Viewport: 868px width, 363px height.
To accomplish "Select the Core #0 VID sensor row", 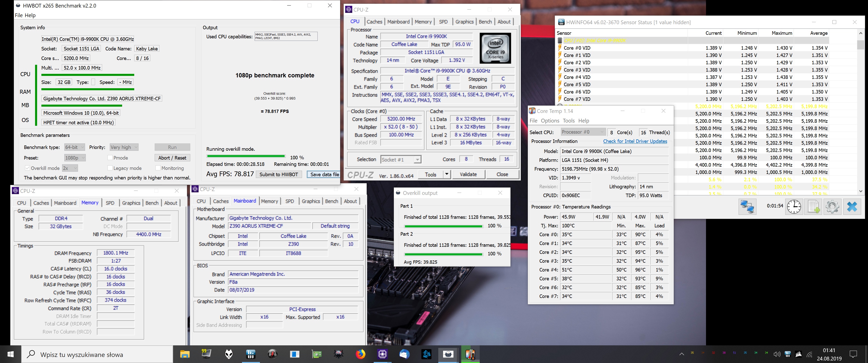I will (x=692, y=48).
